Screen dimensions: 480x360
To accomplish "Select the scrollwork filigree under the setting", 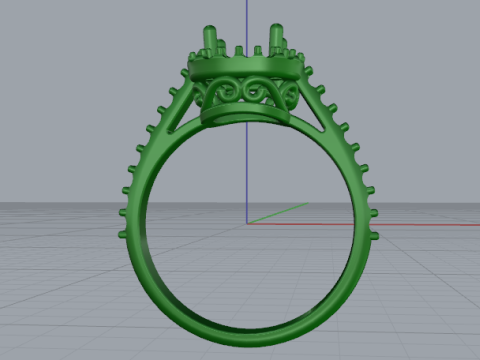I will (x=246, y=91).
